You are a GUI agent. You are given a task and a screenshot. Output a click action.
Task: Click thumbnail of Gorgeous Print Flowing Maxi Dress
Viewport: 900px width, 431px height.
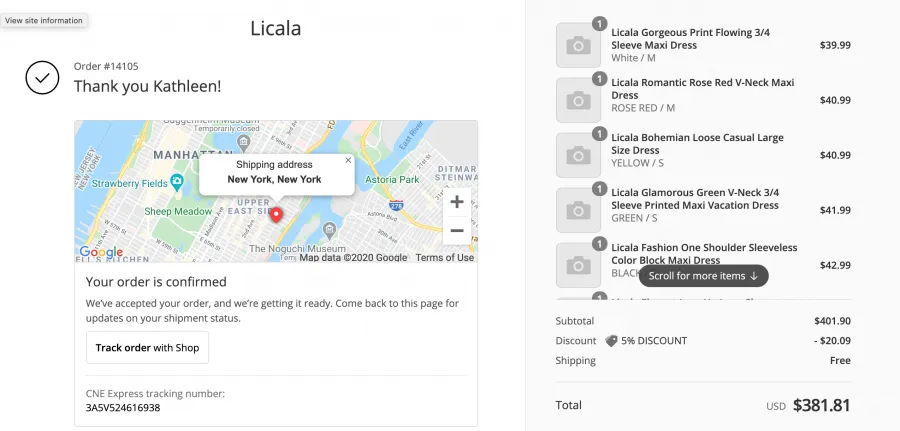click(578, 45)
